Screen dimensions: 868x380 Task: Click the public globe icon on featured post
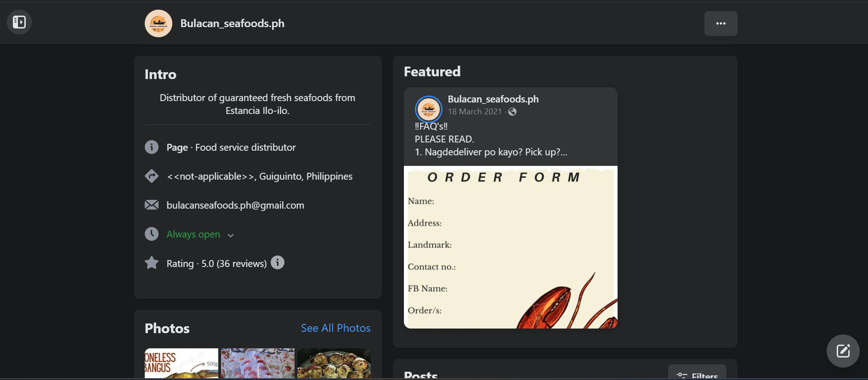(512, 112)
